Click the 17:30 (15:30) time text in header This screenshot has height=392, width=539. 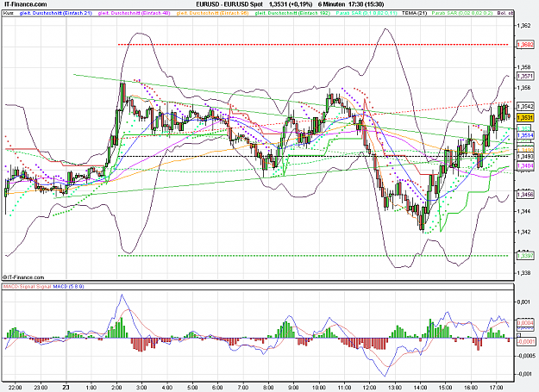(x=367, y=4)
